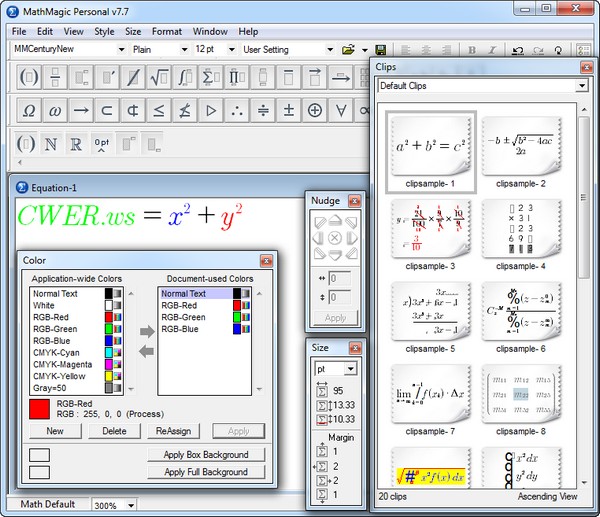Move color to document list with right arrow
The image size is (600, 517).
[145, 331]
